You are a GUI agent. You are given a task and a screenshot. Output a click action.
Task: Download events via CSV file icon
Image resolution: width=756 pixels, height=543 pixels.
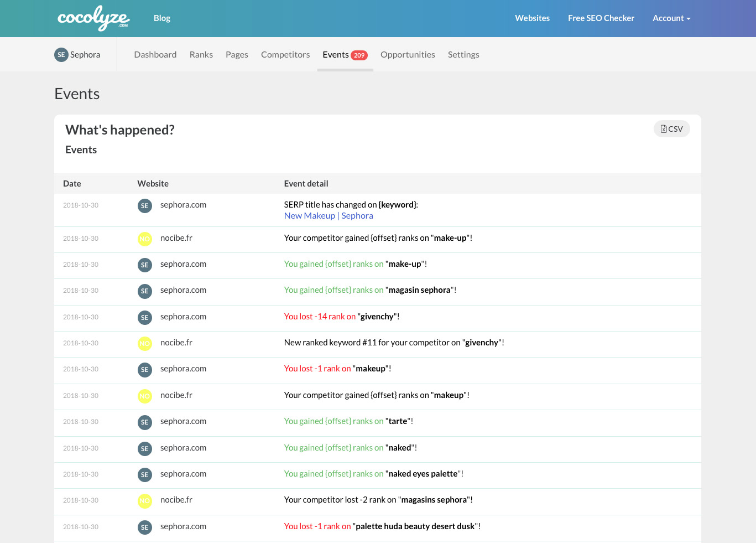tap(664, 129)
